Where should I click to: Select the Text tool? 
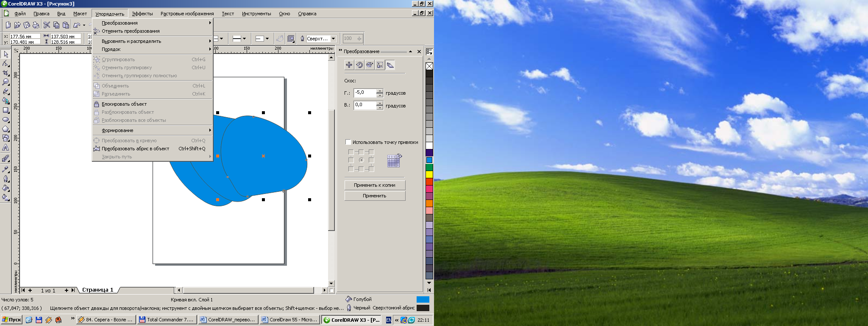point(6,148)
